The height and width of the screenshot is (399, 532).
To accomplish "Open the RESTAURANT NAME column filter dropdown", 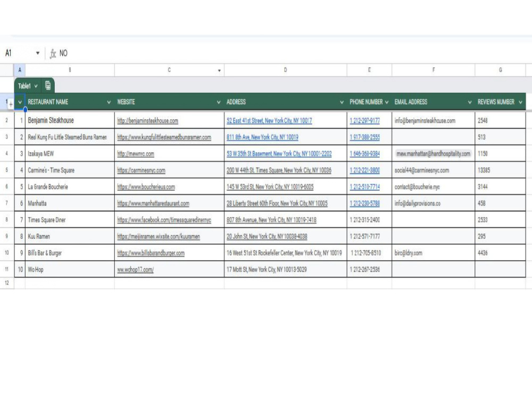I will click(x=109, y=102).
